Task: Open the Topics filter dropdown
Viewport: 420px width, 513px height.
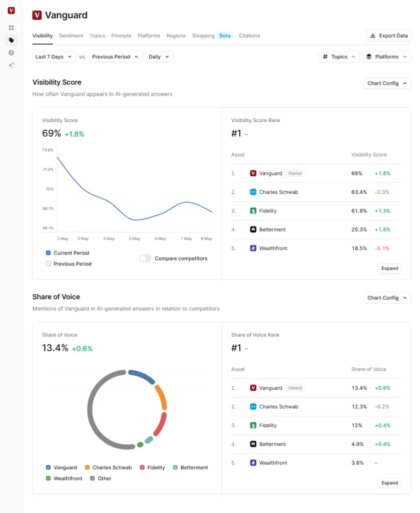Action: click(339, 57)
